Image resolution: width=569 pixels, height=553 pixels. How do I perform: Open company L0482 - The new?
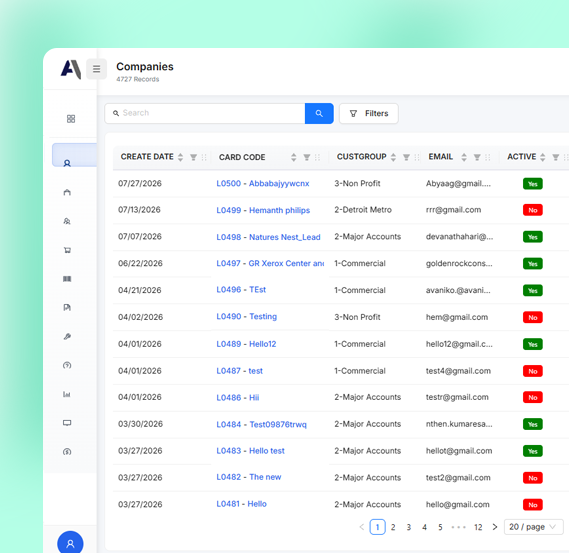249,477
